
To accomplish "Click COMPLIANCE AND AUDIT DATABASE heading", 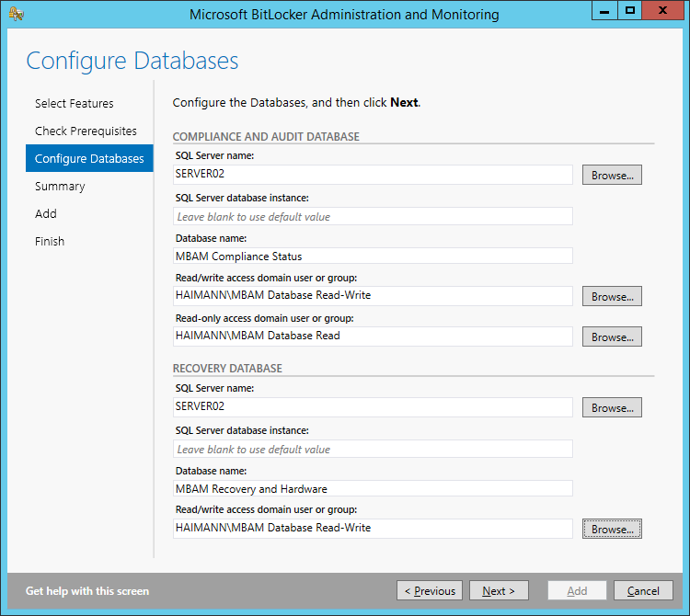I will pyautogui.click(x=266, y=137).
